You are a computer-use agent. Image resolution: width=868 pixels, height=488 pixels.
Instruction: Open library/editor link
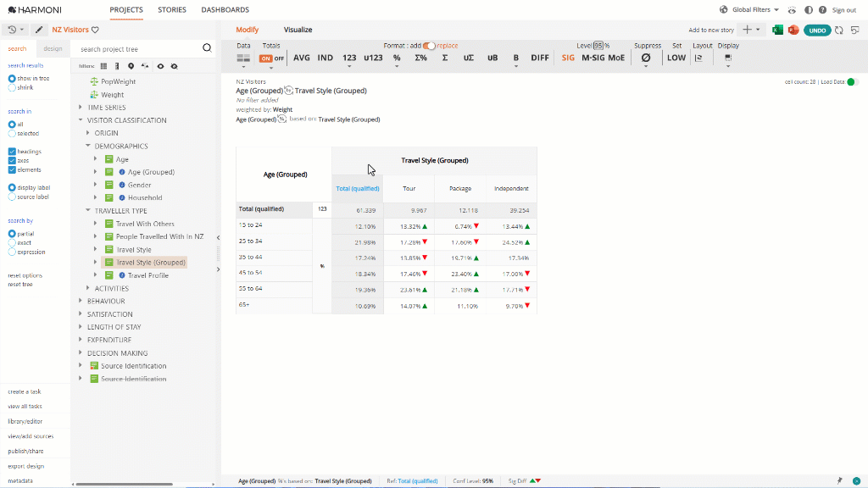coord(25,422)
